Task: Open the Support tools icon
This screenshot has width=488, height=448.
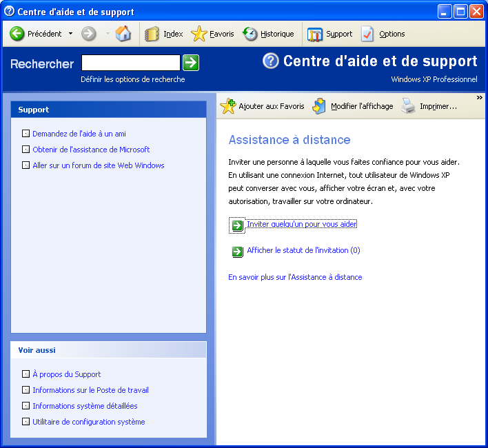Action: (314, 34)
